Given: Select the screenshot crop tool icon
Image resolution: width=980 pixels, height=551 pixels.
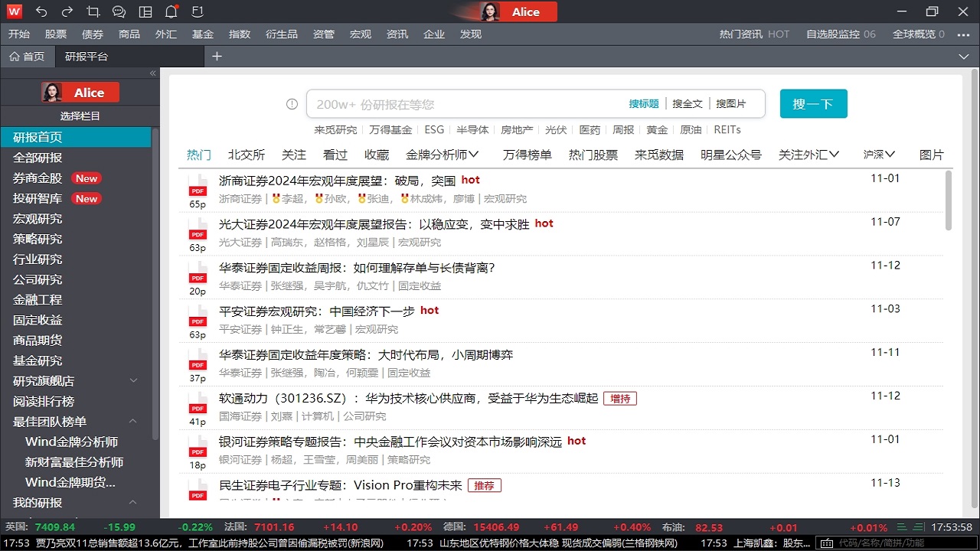Looking at the screenshot, I should (x=93, y=11).
